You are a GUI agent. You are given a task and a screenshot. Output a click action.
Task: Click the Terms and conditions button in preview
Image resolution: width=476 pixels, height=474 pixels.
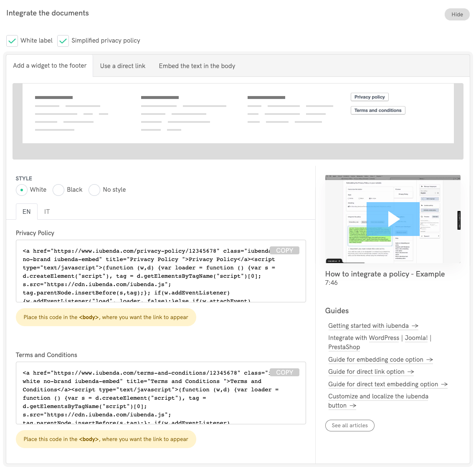(378, 110)
